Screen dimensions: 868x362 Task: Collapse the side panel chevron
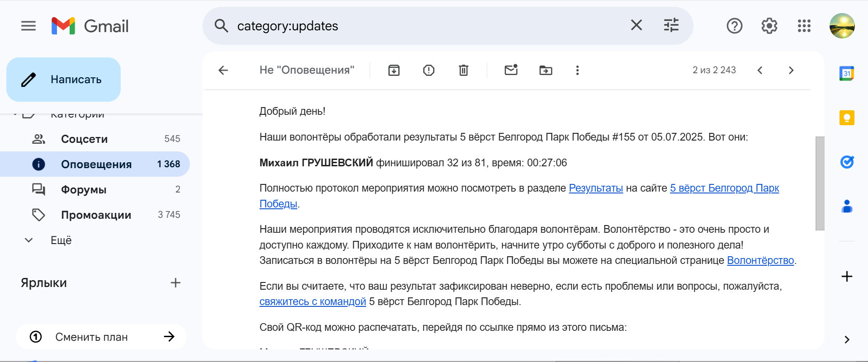pos(847,339)
